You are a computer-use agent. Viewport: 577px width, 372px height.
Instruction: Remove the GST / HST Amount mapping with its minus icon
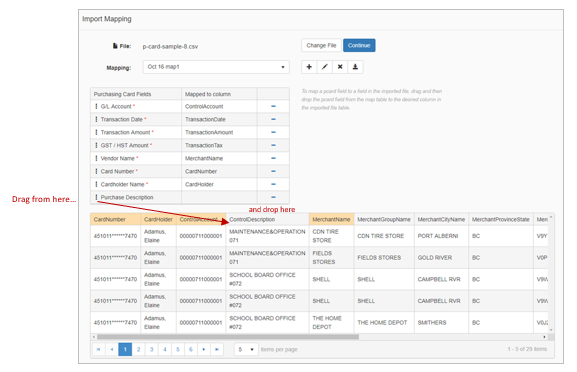tap(273, 145)
